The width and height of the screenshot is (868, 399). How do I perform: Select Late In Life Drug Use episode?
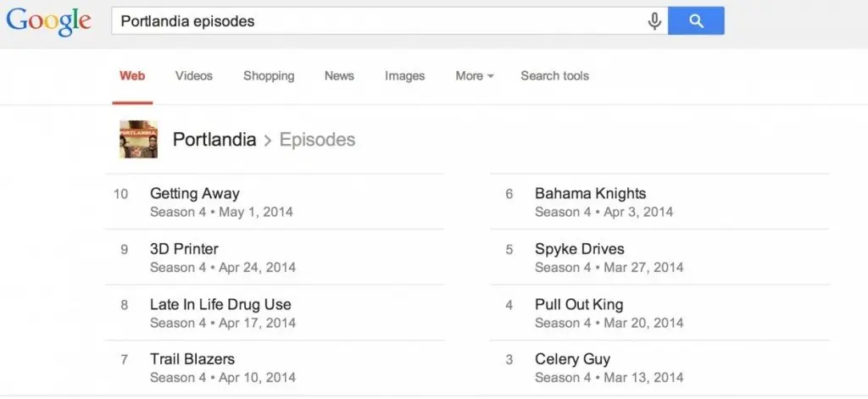220,304
